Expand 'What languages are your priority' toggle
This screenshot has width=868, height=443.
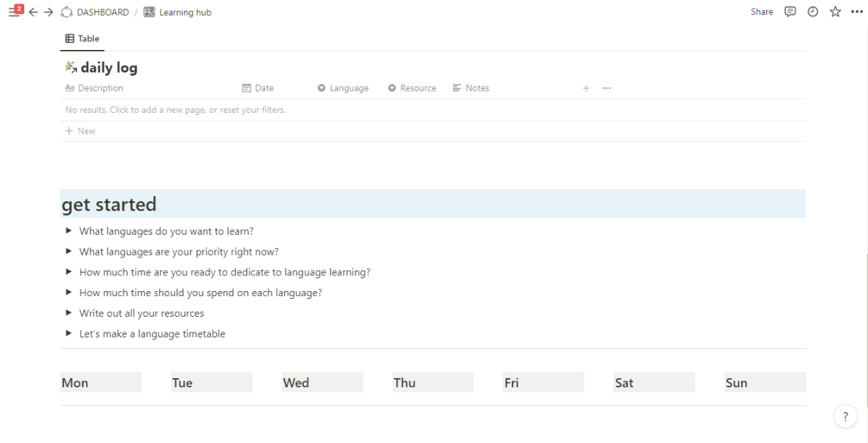coord(69,251)
